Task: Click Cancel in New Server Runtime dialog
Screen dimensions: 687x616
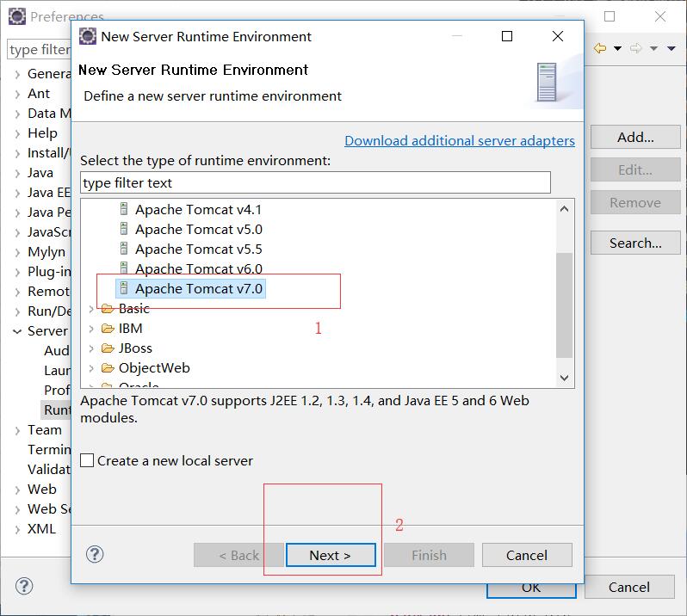Action: 527,555
